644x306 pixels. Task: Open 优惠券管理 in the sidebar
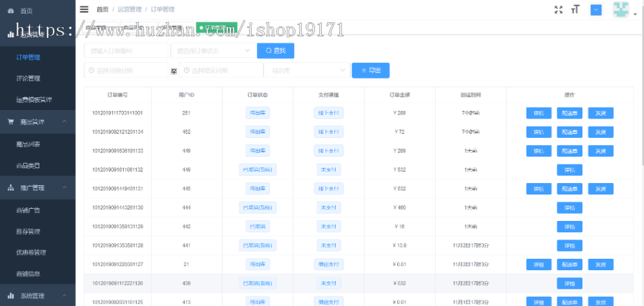[x=31, y=252]
